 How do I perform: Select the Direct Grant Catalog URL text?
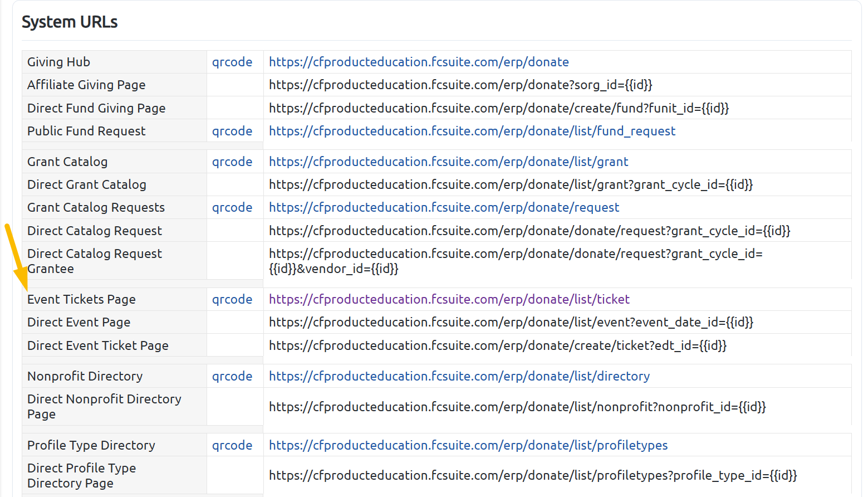[511, 184]
